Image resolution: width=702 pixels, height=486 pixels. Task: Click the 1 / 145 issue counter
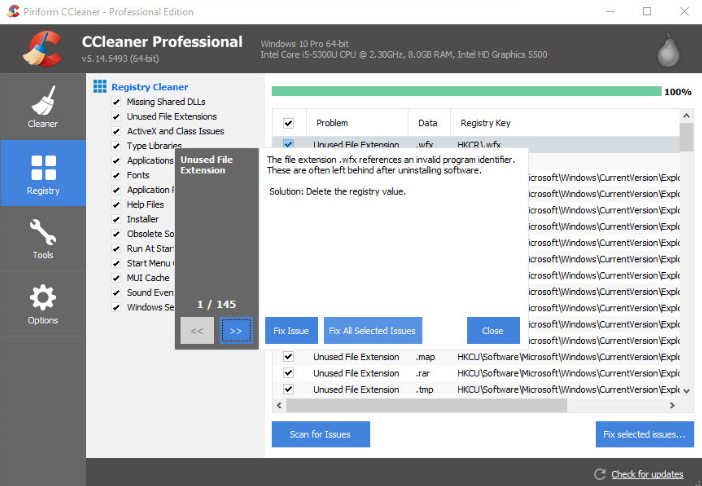[x=216, y=304]
